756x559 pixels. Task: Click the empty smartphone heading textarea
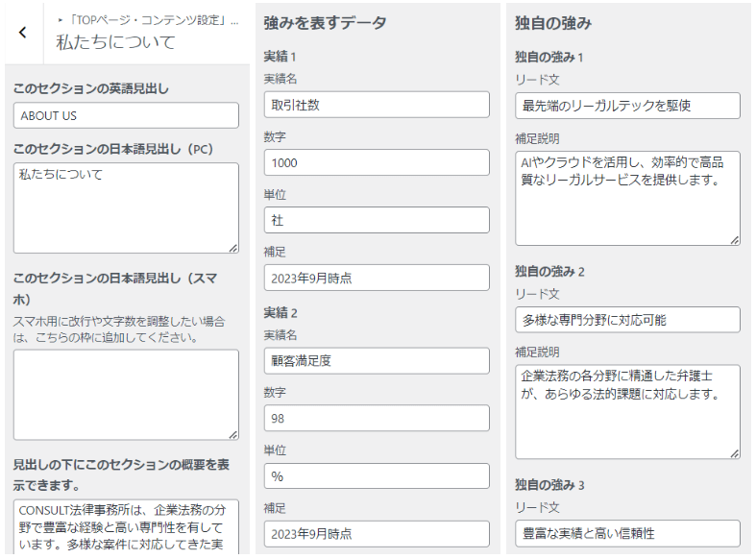[126, 395]
